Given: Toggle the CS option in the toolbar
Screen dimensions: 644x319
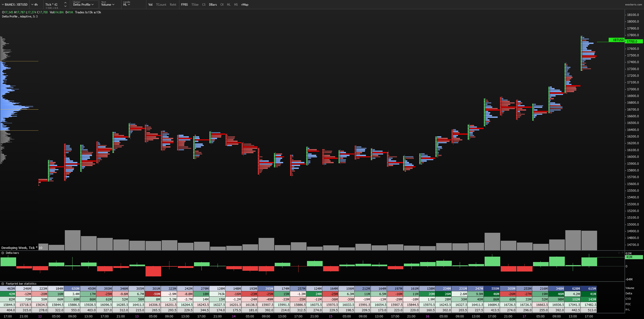Looking at the screenshot, I should 204,4.
